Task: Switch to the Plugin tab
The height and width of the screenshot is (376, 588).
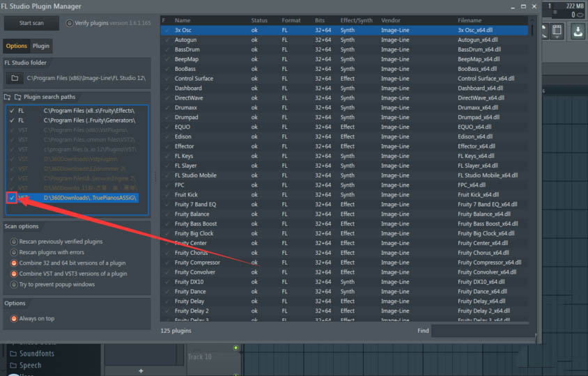Action: click(x=41, y=46)
